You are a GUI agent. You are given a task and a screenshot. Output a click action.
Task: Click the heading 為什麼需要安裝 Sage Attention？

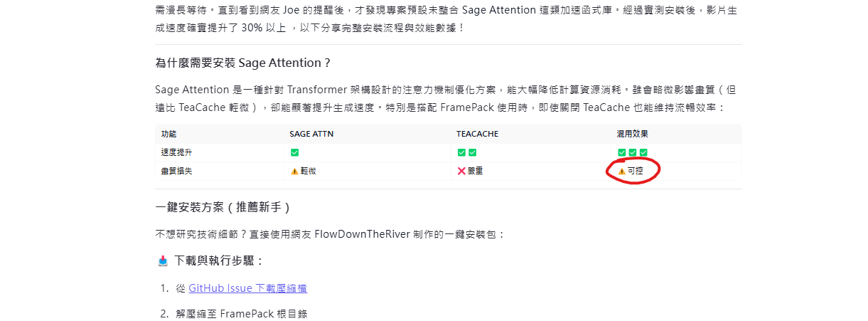pyautogui.click(x=244, y=63)
